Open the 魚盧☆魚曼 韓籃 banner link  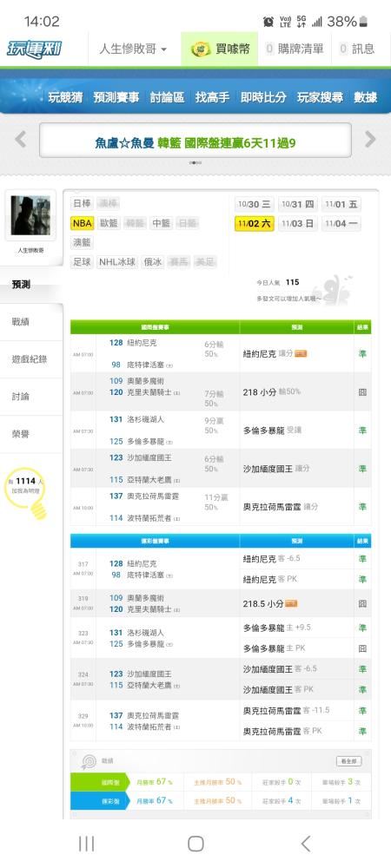[195, 143]
